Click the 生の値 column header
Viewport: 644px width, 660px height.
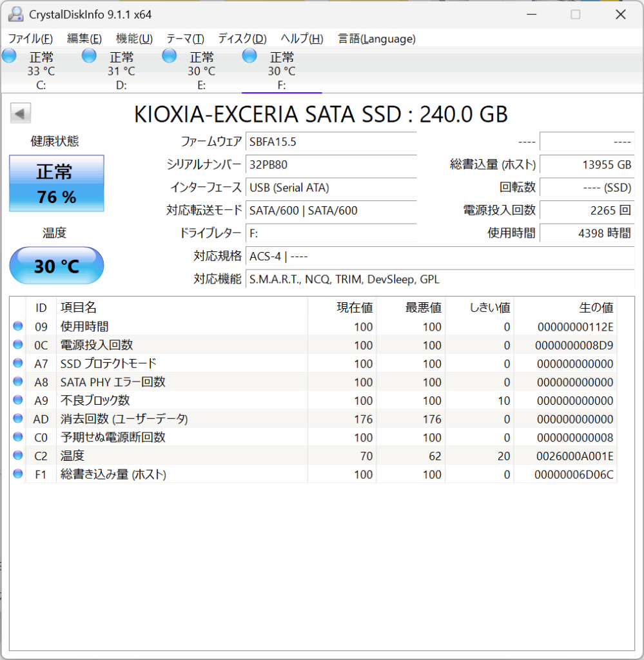[x=565, y=307]
